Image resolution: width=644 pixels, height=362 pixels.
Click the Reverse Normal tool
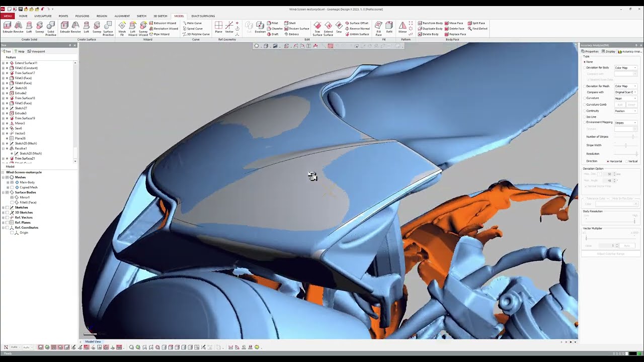point(357,29)
